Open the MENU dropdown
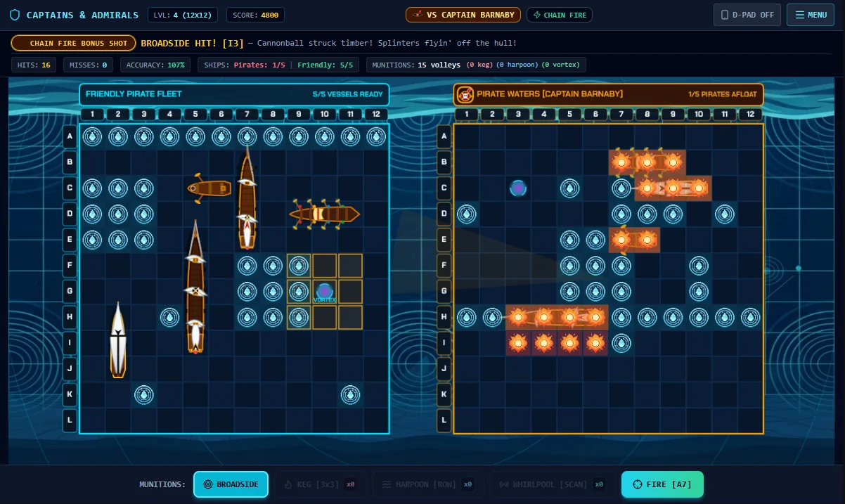The height and width of the screenshot is (504, 845). [x=811, y=15]
